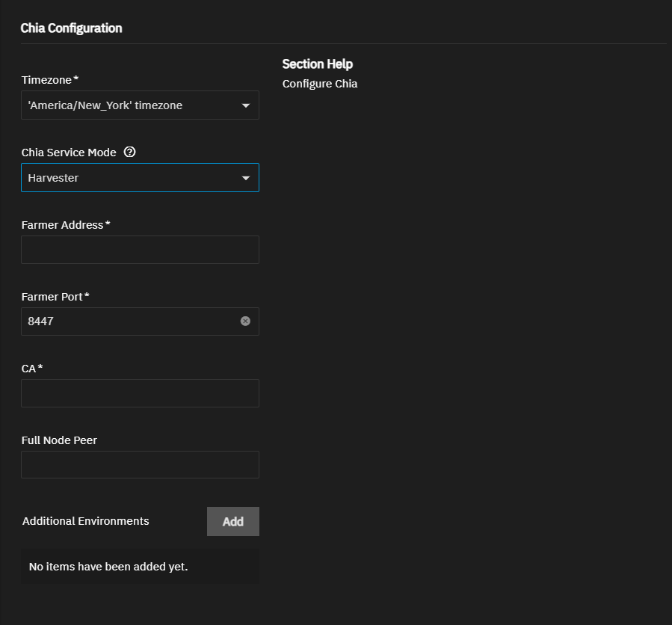The image size is (672, 625).
Task: Click the 'CA' field label
Action: (28, 369)
